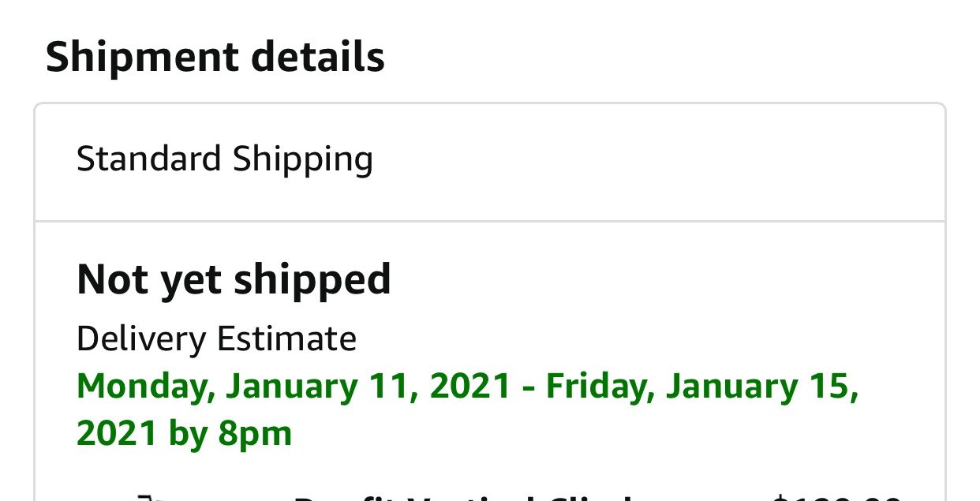Click the word 'Shipping' in shipping method
The width and height of the screenshot is (980, 501).
[302, 160]
